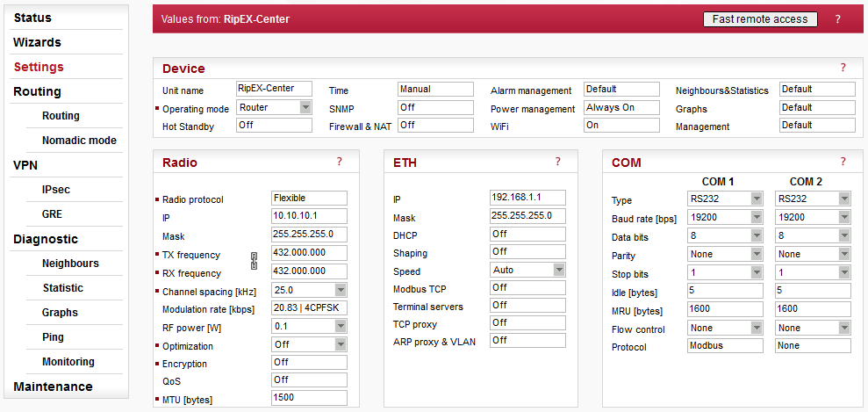Click the Encryption Off field
This screenshot has height=412, width=868.
(310, 362)
